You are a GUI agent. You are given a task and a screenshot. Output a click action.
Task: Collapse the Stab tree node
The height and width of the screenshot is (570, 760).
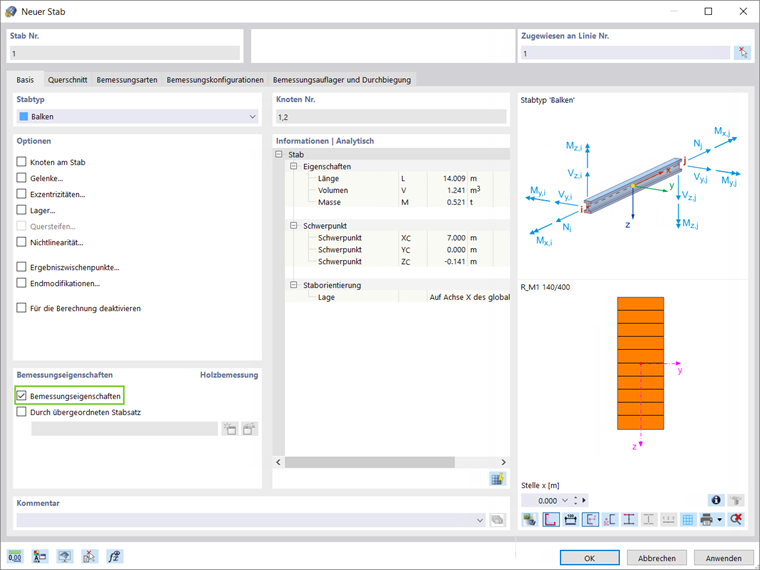(x=278, y=155)
